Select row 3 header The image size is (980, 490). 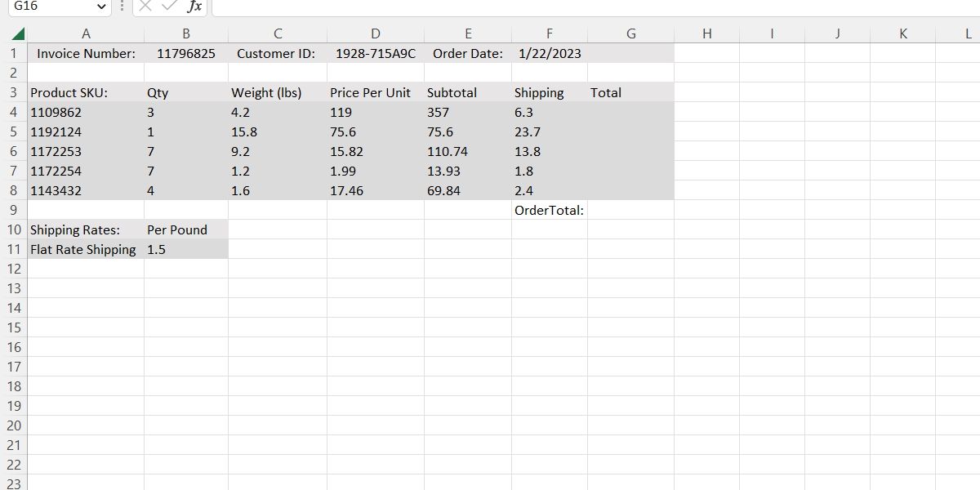pos(13,92)
